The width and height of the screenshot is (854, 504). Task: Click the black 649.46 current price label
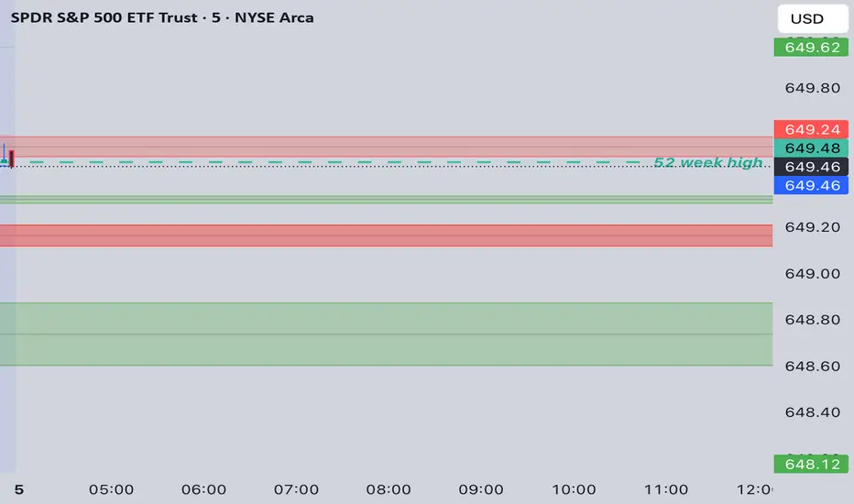(810, 167)
